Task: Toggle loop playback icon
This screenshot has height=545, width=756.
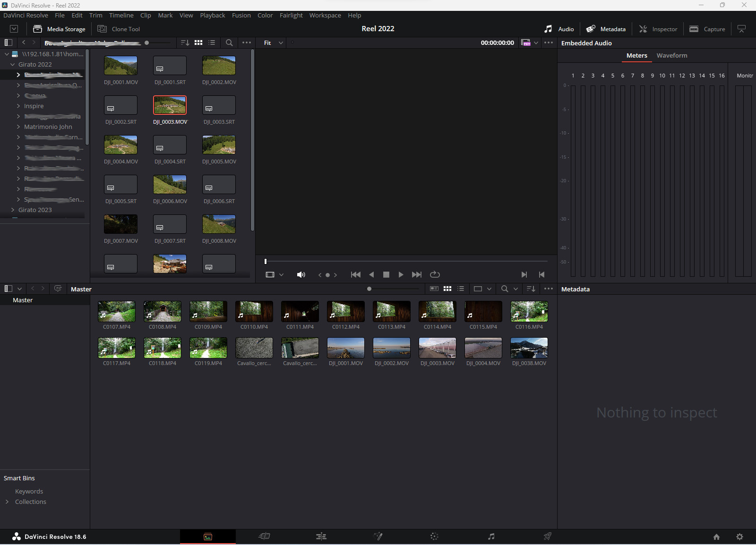Action: (435, 274)
